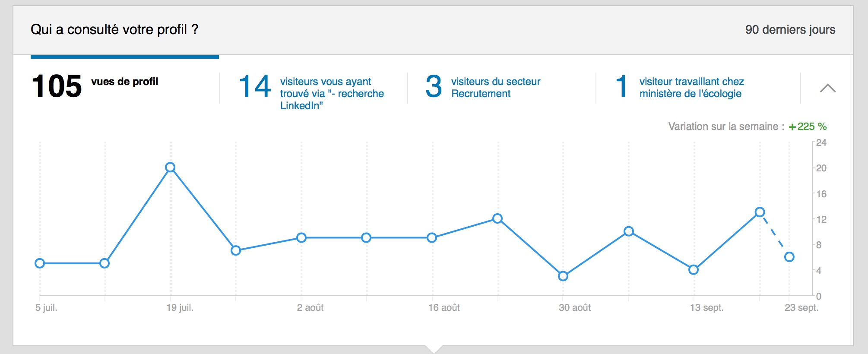The height and width of the screenshot is (354, 868).
Task: Click the 90 derniers jours label
Action: [790, 30]
